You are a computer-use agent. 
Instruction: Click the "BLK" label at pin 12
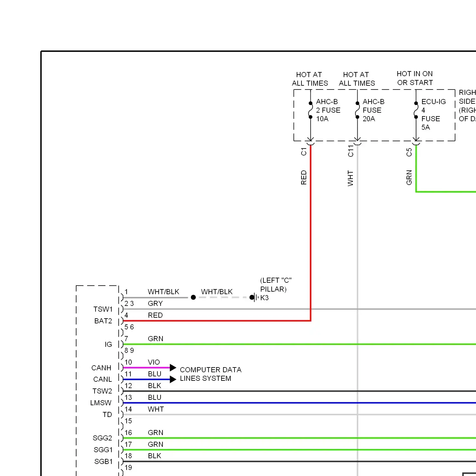pyautogui.click(x=155, y=386)
